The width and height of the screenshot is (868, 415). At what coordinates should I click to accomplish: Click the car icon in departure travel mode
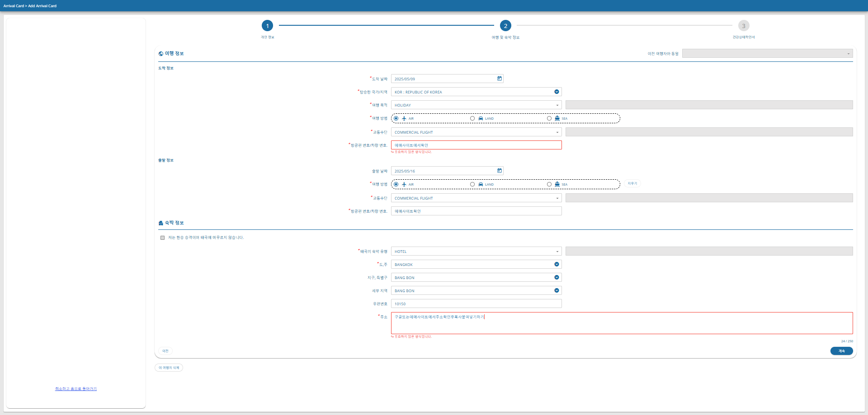coord(481,184)
